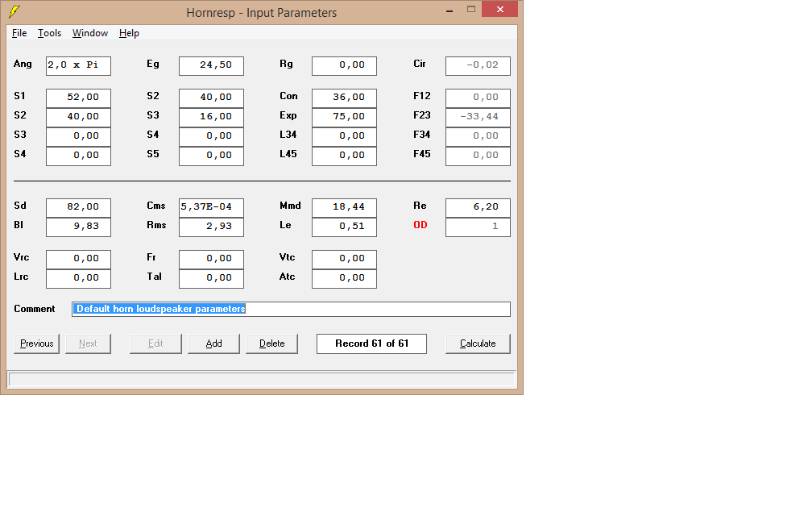Open the Tools menu
The image size is (812, 508).
[49, 33]
